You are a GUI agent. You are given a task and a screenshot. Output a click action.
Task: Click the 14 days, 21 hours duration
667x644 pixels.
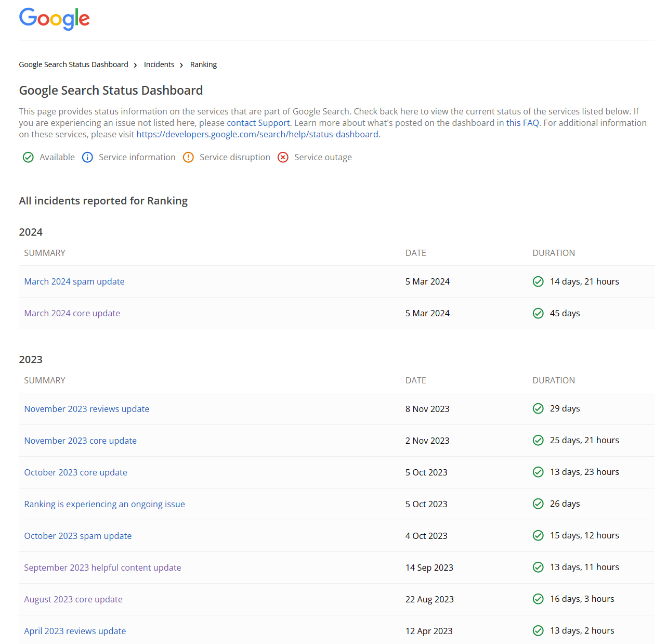point(584,281)
